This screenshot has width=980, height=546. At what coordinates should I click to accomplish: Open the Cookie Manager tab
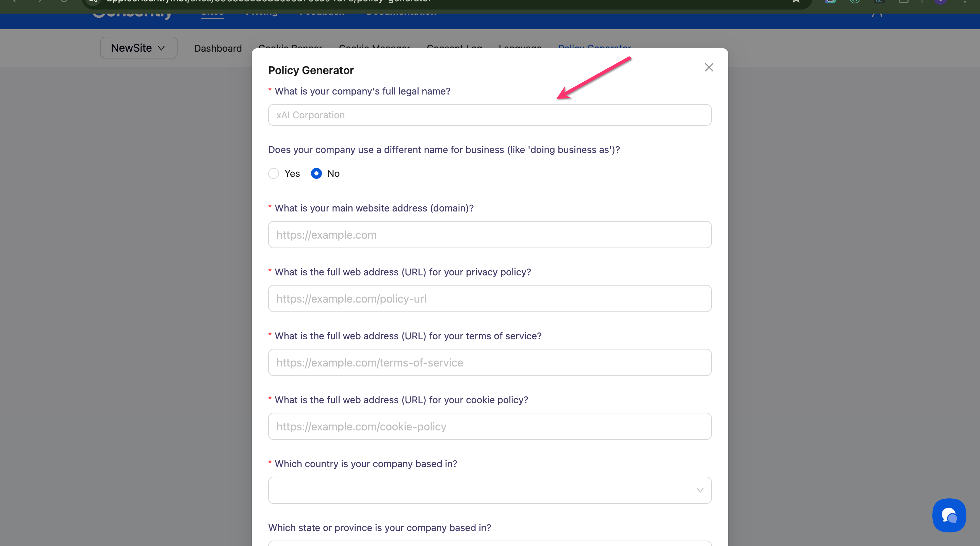[x=374, y=46]
